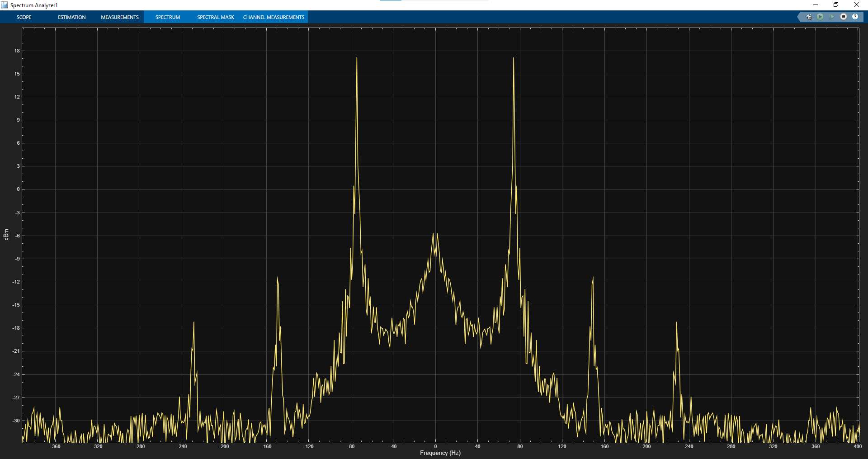Click the highlight source block gear icon

click(809, 17)
